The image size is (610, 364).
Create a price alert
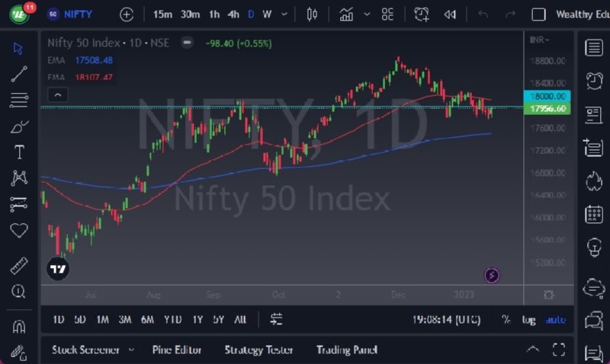click(422, 14)
